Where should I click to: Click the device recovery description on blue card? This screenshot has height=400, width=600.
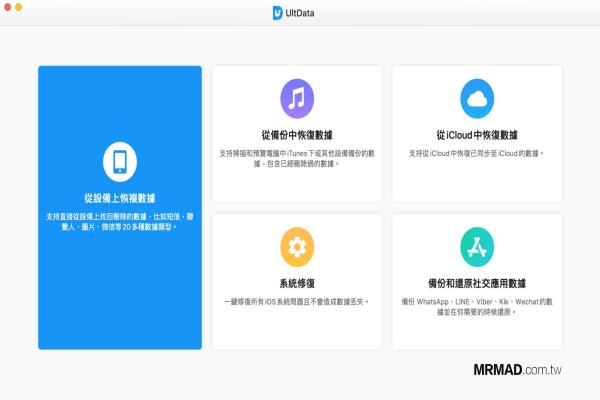click(x=120, y=222)
